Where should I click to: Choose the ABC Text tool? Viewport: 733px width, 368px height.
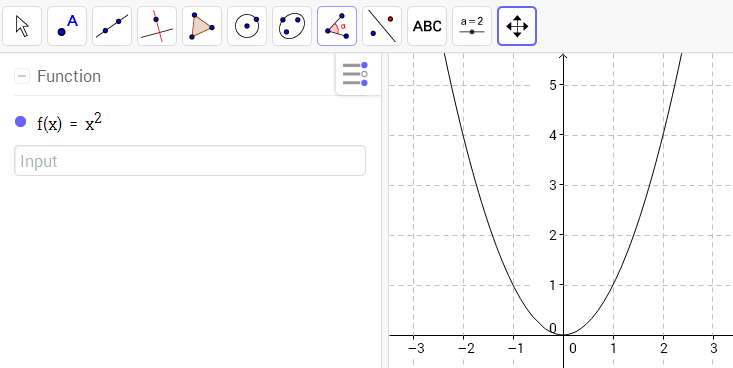427,26
